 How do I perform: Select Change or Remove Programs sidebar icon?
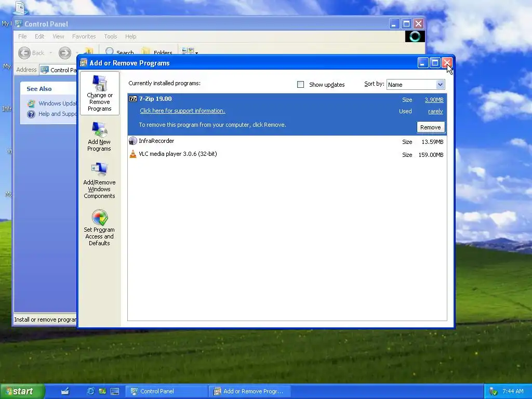99,93
